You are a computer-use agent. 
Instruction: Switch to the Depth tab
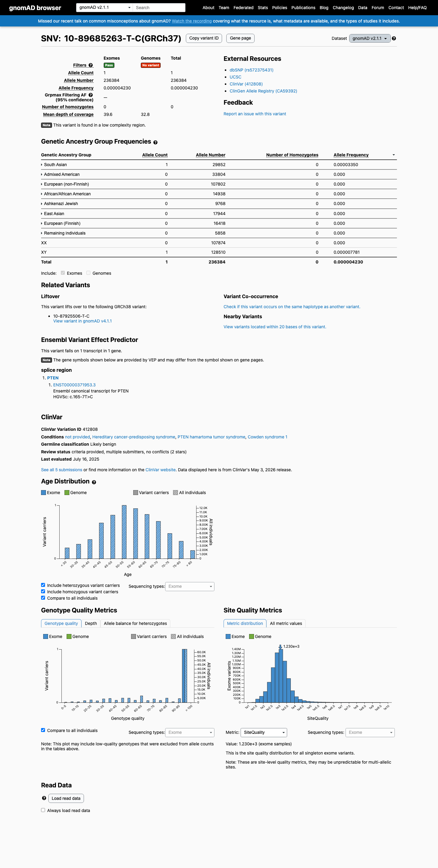[x=91, y=623]
